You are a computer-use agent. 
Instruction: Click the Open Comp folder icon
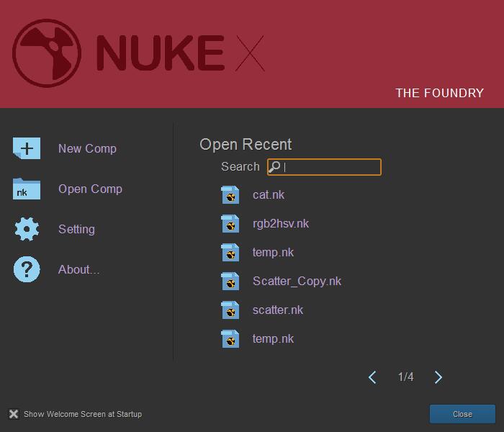(27, 189)
